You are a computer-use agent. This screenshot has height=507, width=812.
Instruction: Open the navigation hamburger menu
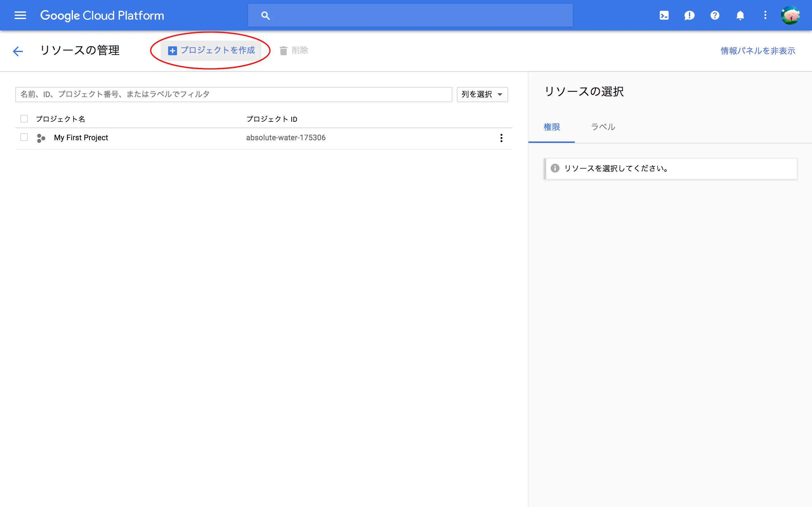pyautogui.click(x=20, y=15)
